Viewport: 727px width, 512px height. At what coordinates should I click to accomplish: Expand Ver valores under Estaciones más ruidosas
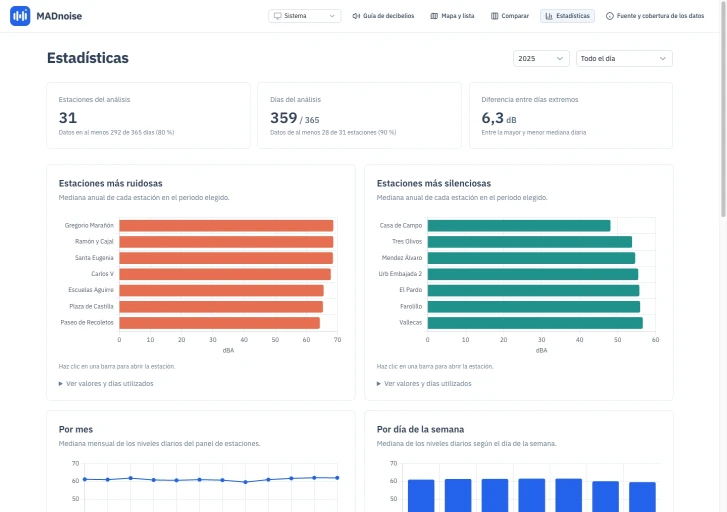[x=106, y=384]
